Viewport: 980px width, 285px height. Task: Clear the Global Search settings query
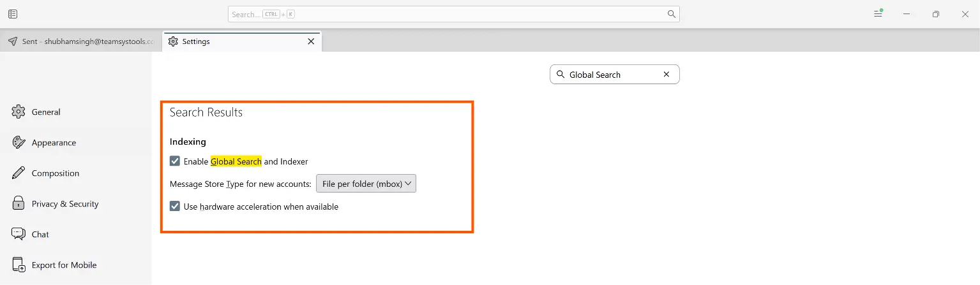(x=667, y=75)
